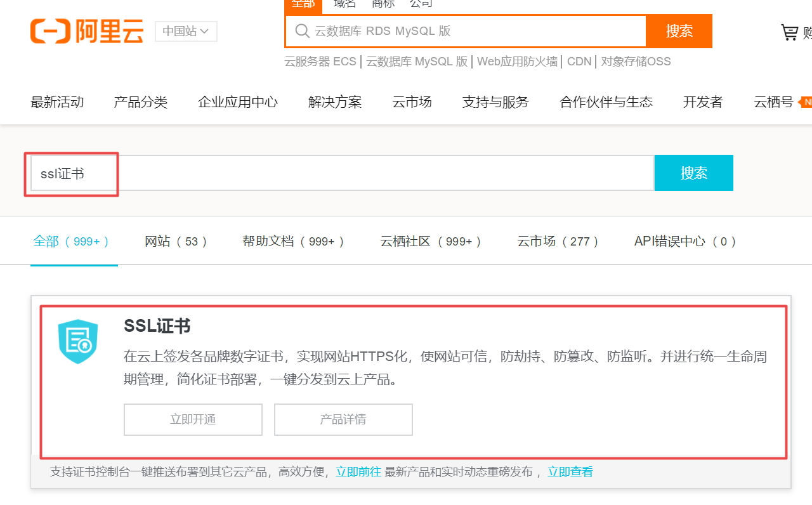The image size is (812, 505).
Task: Click the Aliyun logo
Action: click(x=87, y=31)
